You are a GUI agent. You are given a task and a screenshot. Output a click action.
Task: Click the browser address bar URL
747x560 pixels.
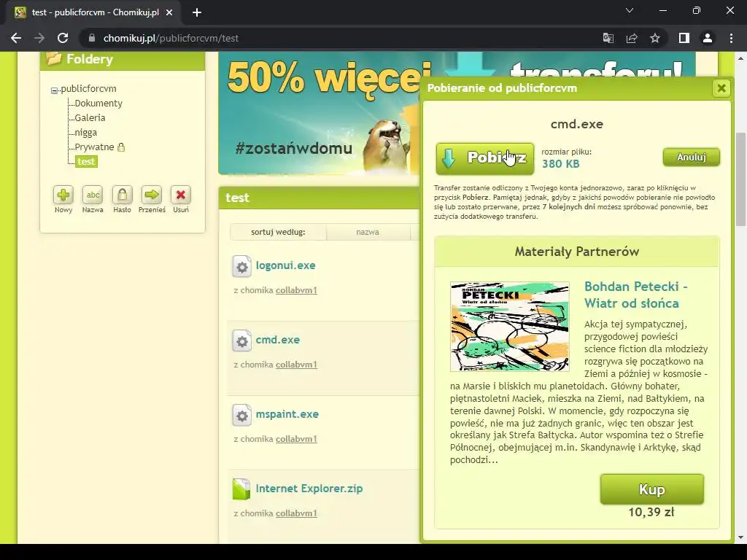click(x=171, y=38)
